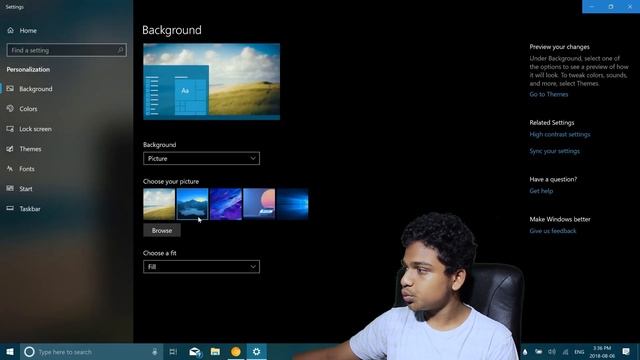Open the Fonts settings page
The height and width of the screenshot is (360, 640).
tap(27, 169)
